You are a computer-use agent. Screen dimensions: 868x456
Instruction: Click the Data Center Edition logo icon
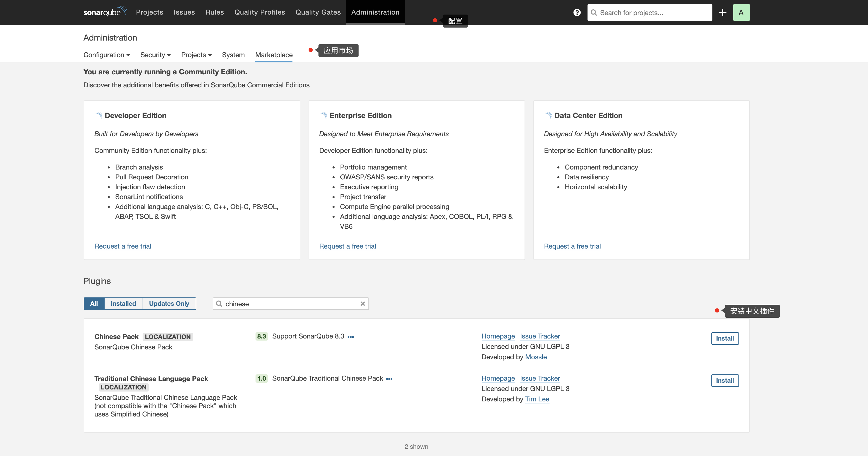point(548,115)
